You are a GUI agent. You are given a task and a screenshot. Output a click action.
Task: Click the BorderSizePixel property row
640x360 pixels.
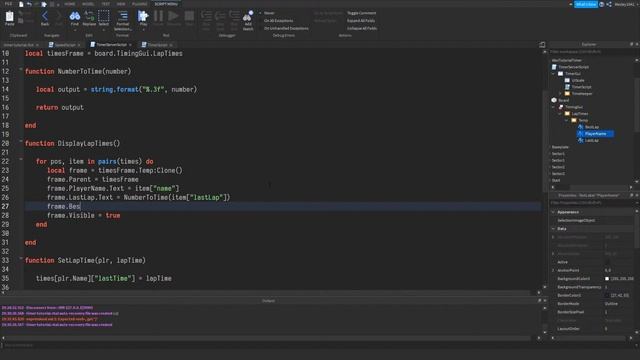click(593, 312)
